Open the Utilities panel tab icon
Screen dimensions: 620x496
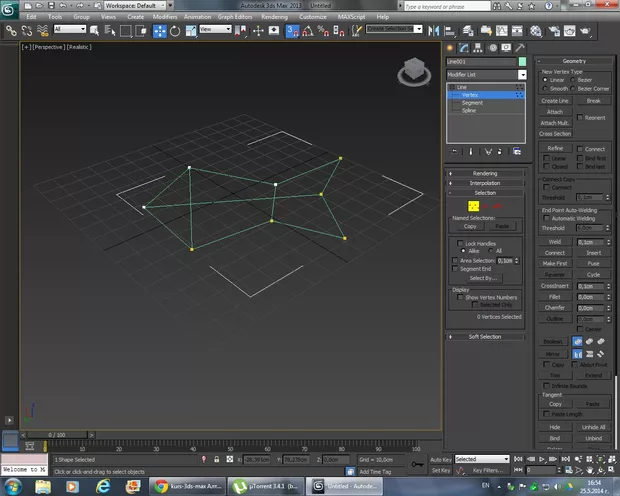pyautogui.click(x=521, y=47)
